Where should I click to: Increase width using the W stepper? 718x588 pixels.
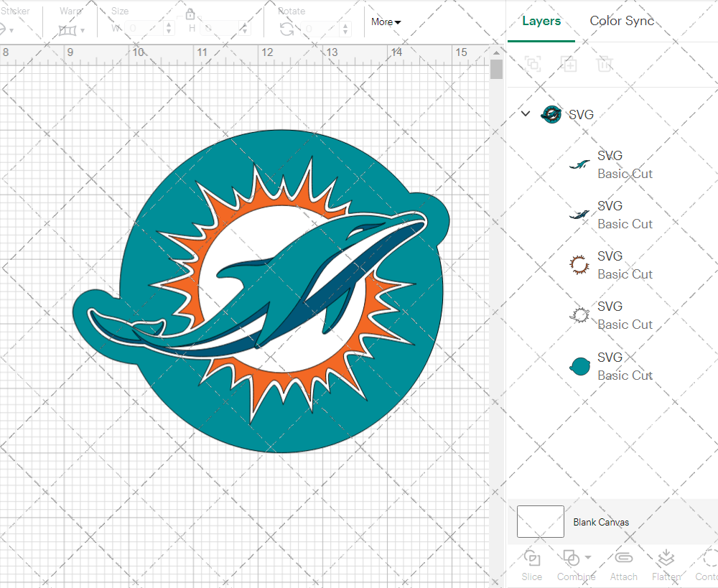pos(169,24)
